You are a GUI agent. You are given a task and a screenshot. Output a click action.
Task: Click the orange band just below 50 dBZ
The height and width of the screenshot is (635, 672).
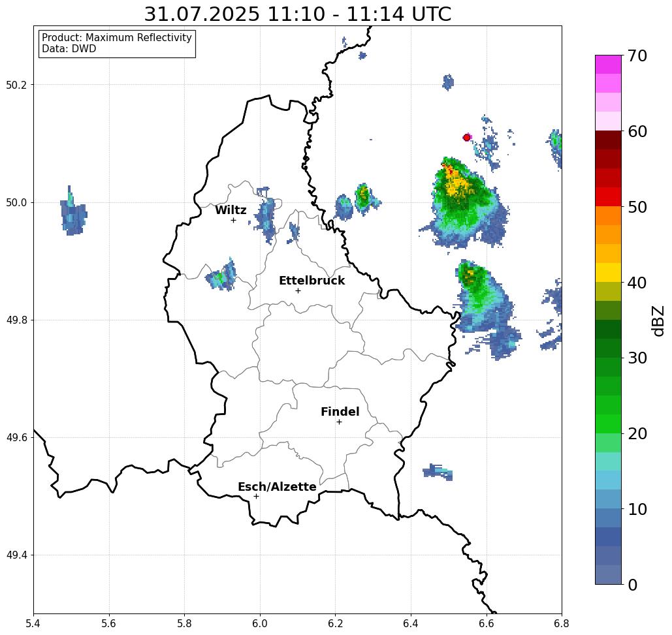point(608,216)
